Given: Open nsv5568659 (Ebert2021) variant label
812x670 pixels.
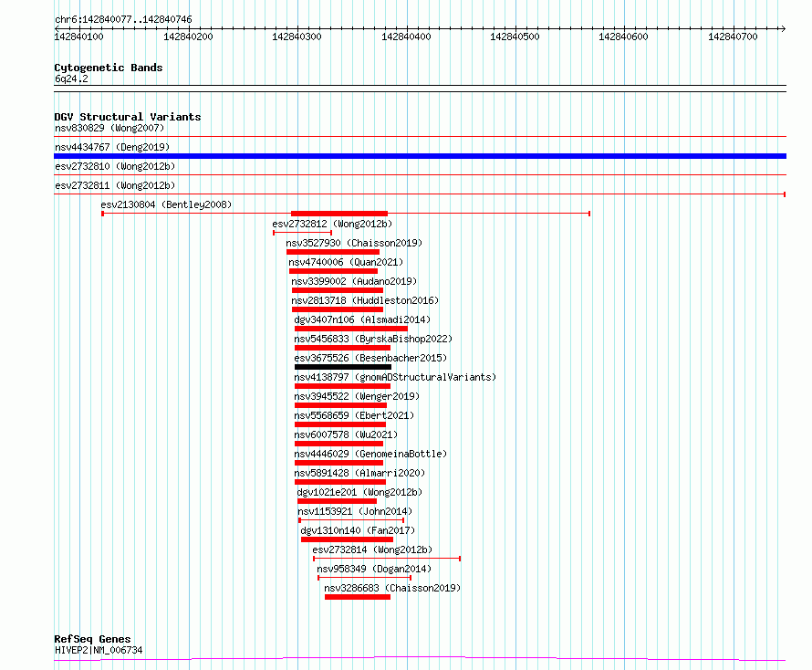Looking at the screenshot, I should tap(354, 415).
